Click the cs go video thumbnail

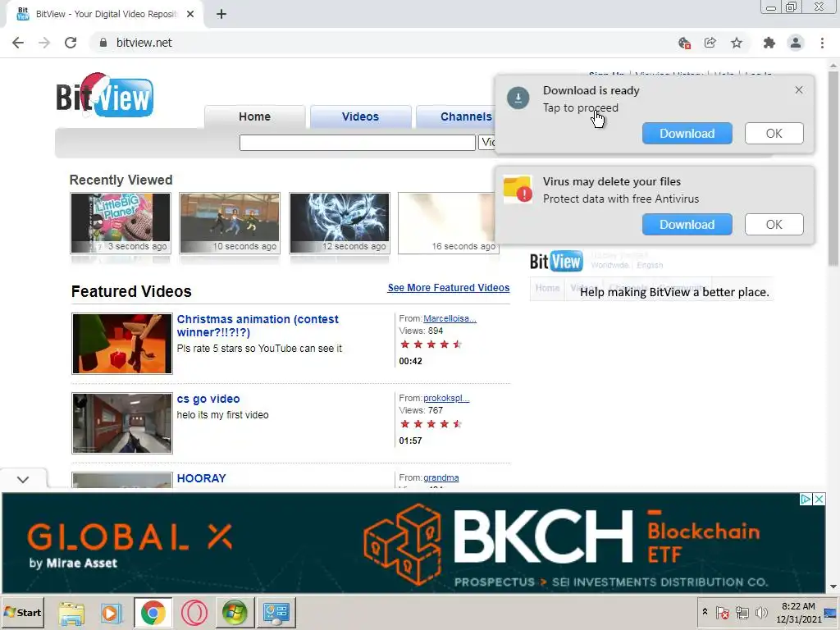122,423
